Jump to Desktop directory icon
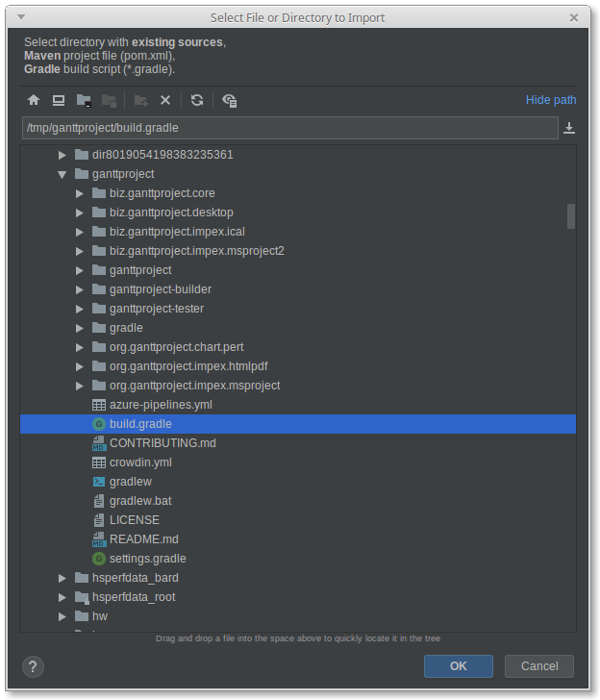Screen dimensions: 600x700 (x=59, y=100)
